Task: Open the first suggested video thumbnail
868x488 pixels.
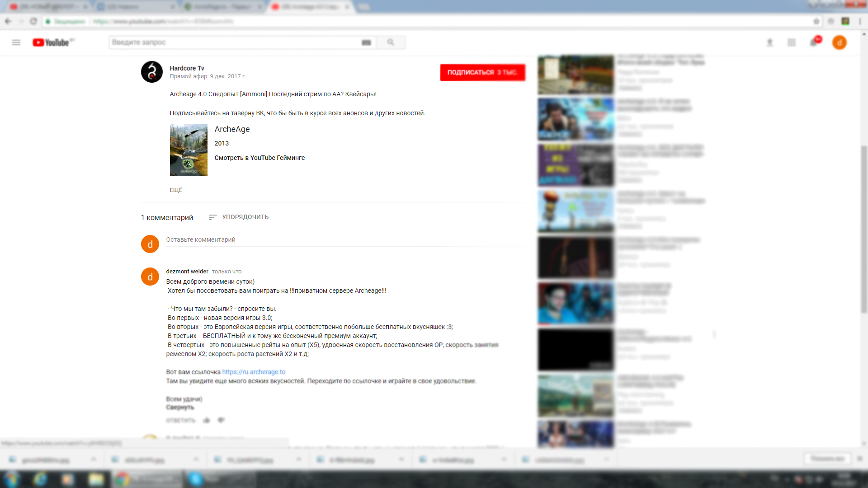Action: 576,75
